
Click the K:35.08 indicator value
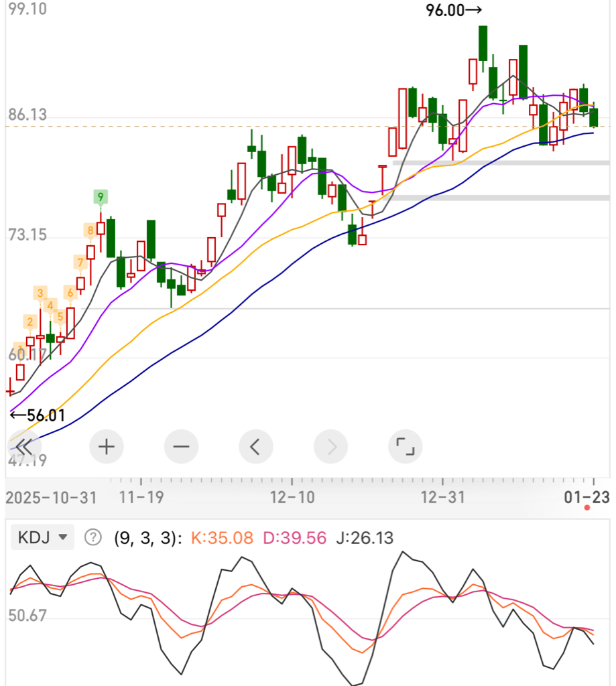point(223,538)
